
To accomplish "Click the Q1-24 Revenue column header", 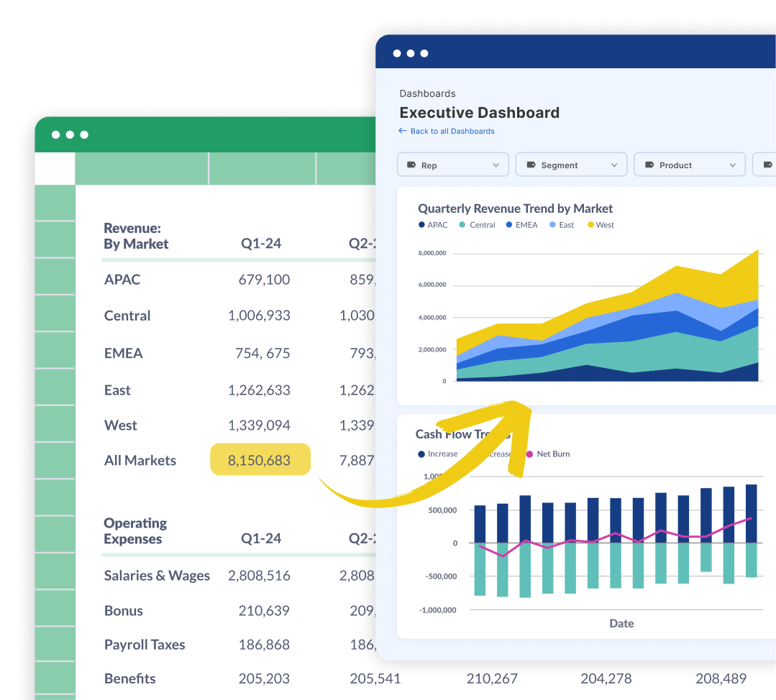I will coord(261,244).
